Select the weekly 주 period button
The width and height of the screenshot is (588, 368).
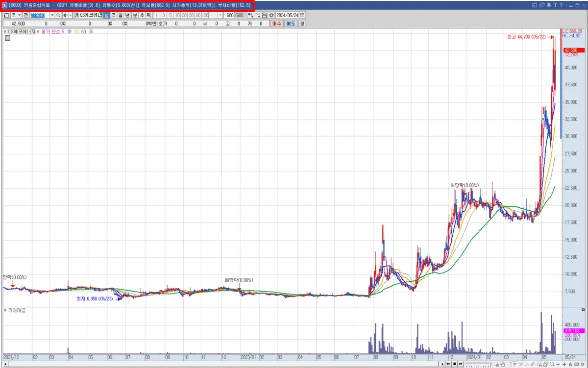114,15
